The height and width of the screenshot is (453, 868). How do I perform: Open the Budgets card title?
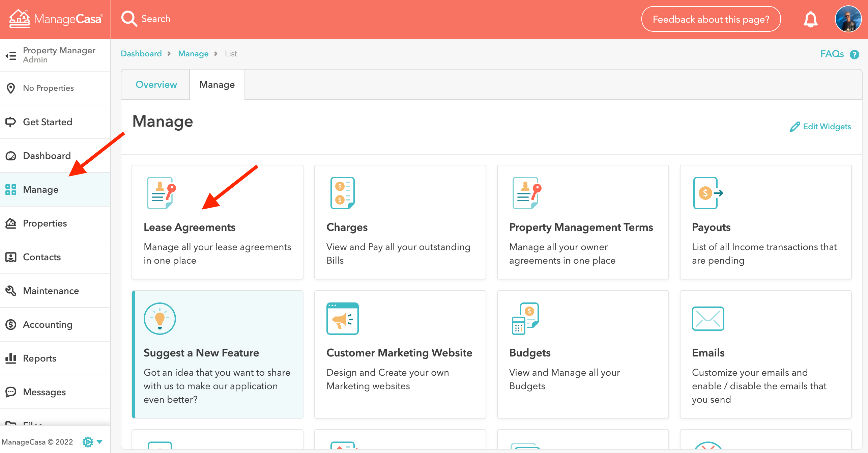click(530, 353)
